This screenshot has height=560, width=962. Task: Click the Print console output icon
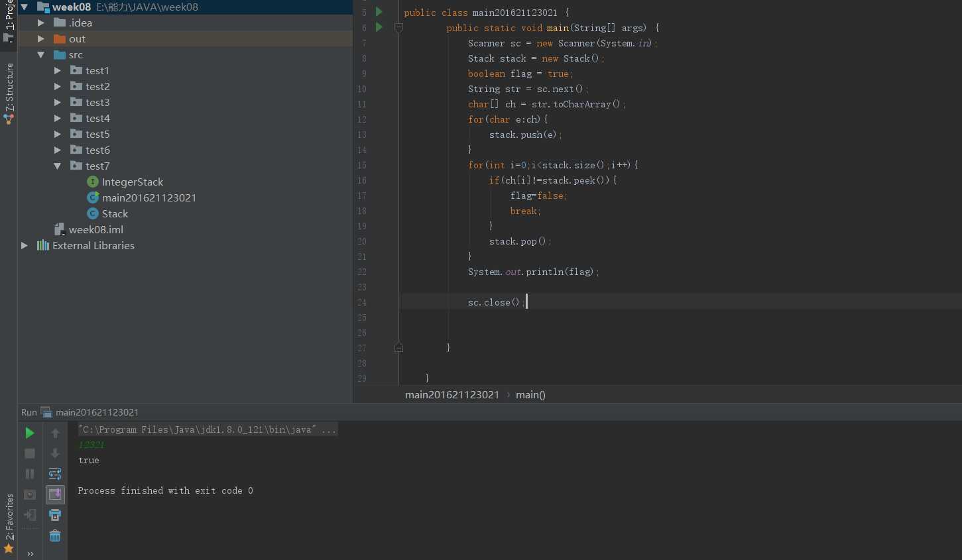(55, 515)
